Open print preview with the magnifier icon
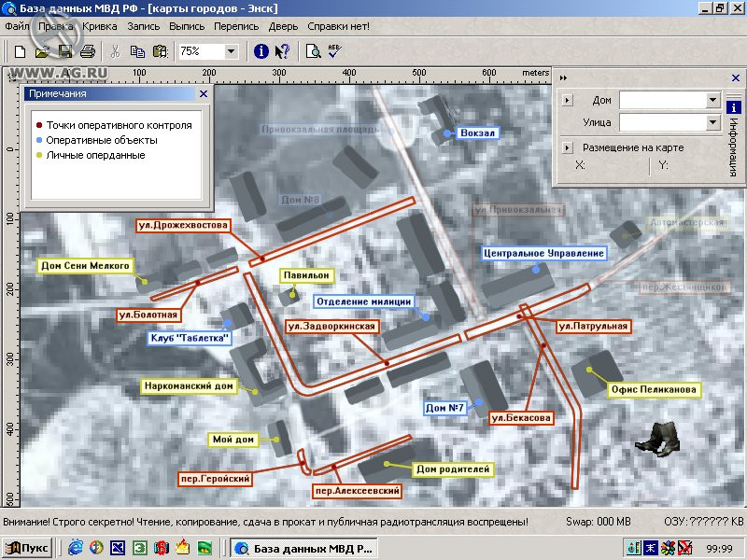 (314, 51)
